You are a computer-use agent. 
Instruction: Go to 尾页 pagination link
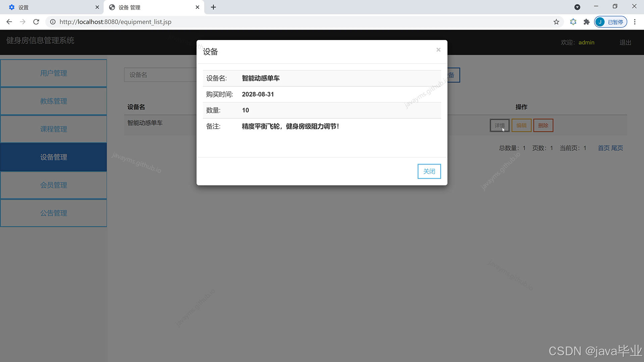click(617, 148)
